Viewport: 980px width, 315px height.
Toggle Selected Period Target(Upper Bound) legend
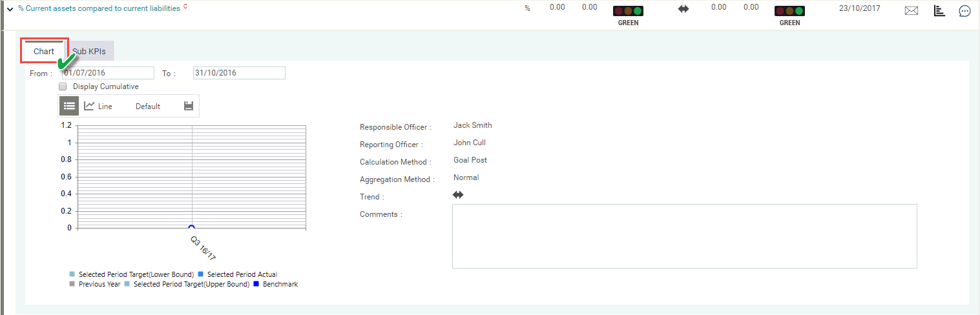pyautogui.click(x=187, y=284)
